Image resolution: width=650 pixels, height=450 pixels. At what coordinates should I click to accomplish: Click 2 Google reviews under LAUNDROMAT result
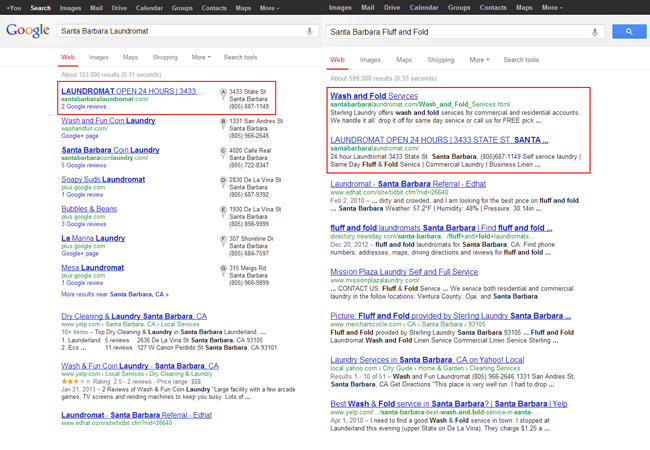pos(84,106)
